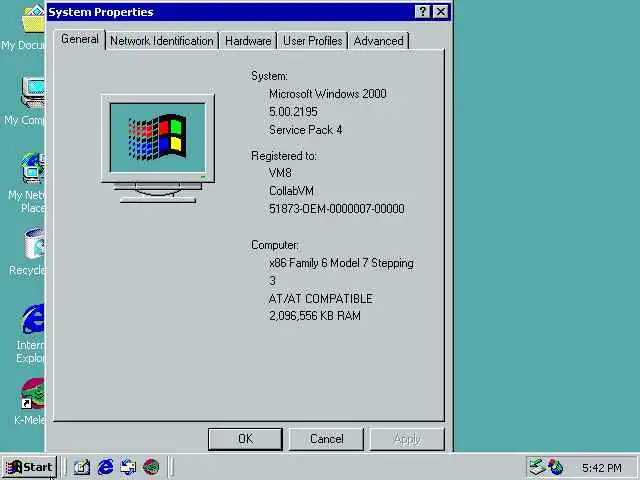Click product ID '51873-OEM-0000007-00000'
Image resolution: width=640 pixels, height=480 pixels.
[x=337, y=209]
